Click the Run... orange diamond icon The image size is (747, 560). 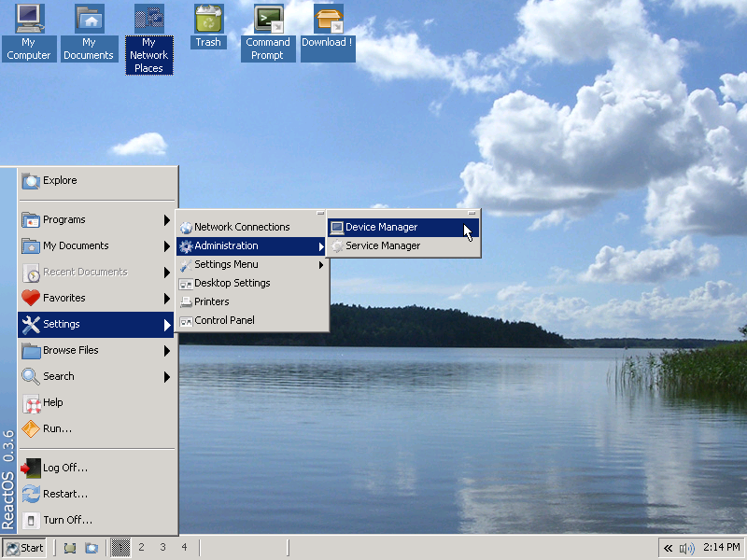click(31, 429)
